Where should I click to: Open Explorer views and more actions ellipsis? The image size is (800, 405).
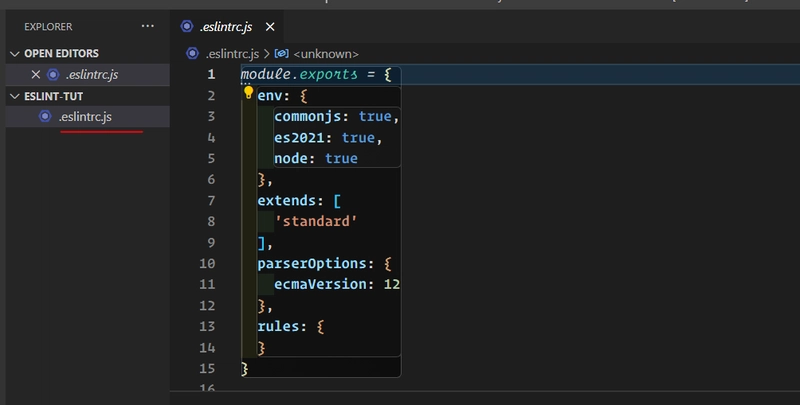pyautogui.click(x=148, y=26)
